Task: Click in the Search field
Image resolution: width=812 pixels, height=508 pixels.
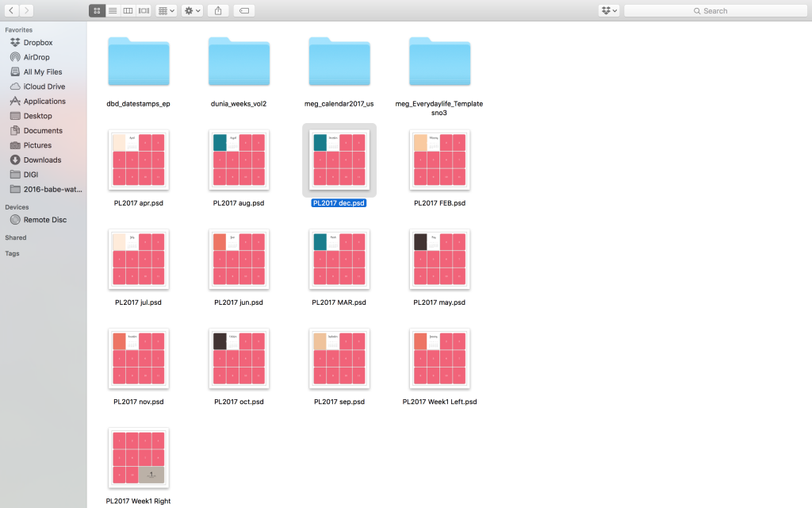Action: 714,10
